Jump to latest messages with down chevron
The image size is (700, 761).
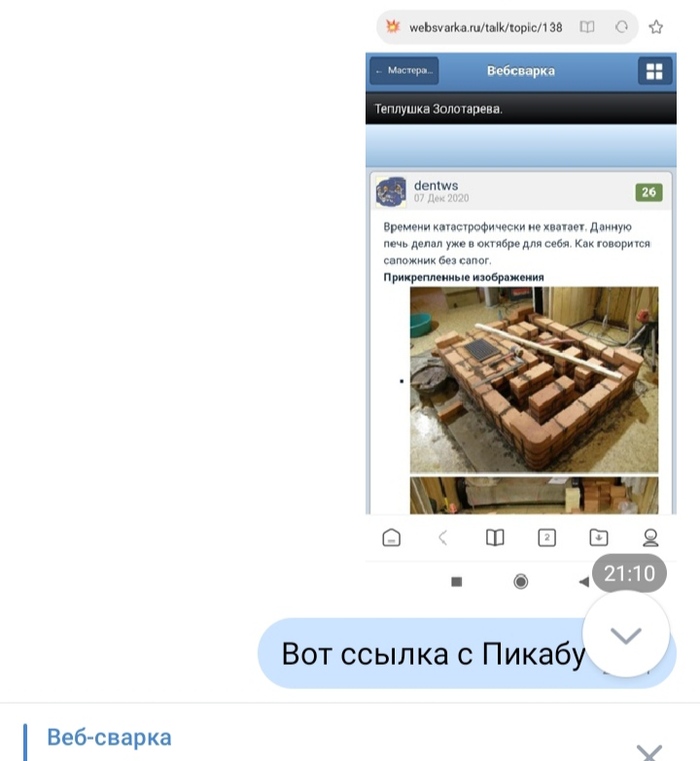(x=626, y=635)
